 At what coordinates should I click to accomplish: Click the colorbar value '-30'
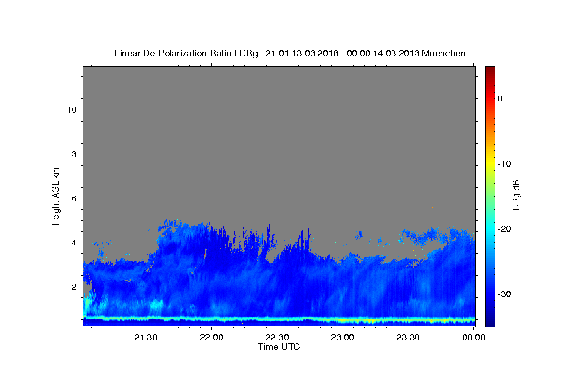coord(504,294)
